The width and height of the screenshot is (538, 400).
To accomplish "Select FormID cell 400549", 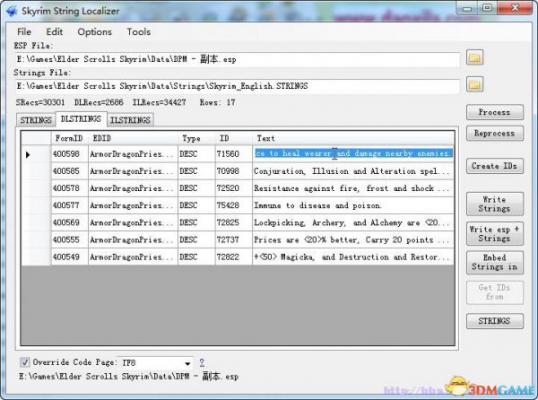I will point(70,257).
